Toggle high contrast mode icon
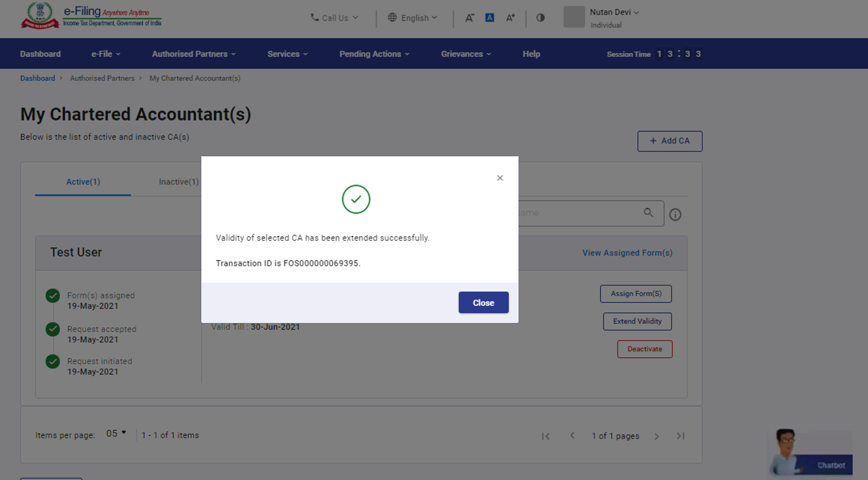 click(x=540, y=18)
